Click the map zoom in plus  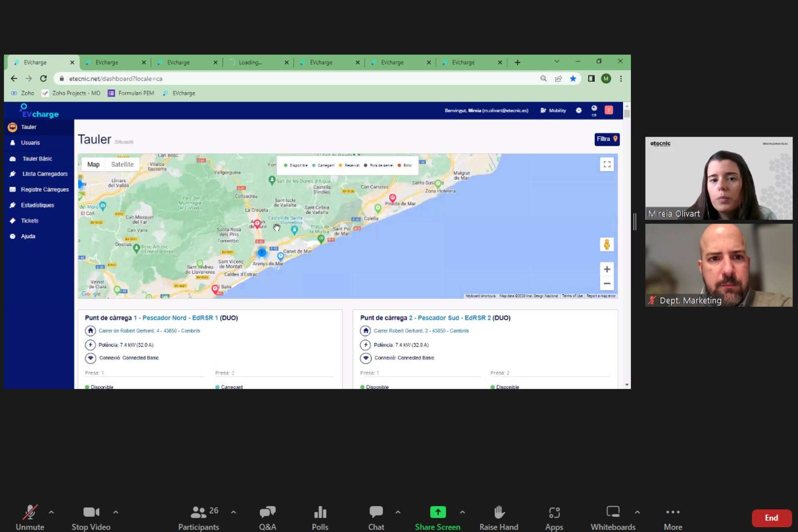point(607,269)
